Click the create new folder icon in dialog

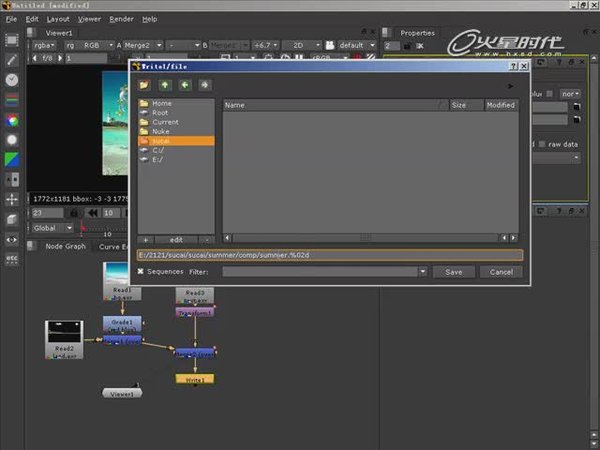(145, 85)
